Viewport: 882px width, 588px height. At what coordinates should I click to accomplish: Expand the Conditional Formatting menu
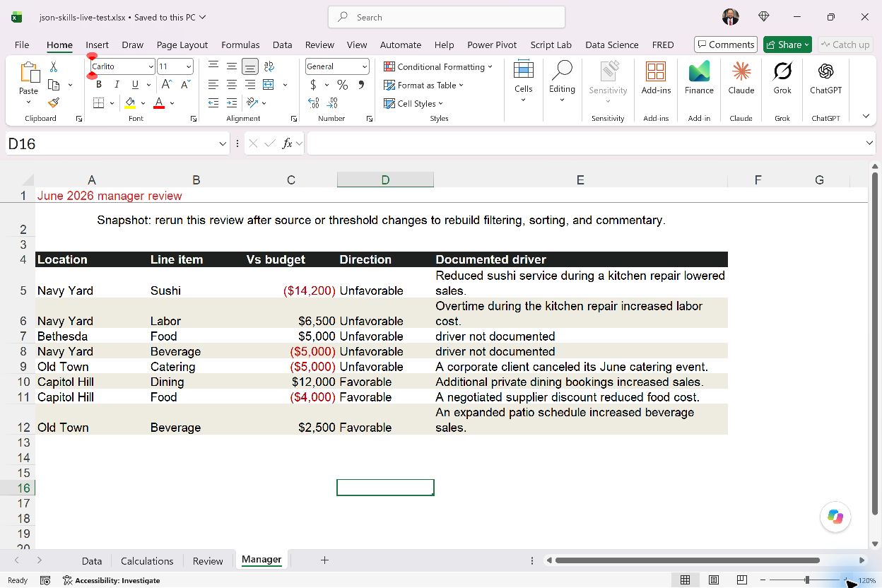[438, 66]
